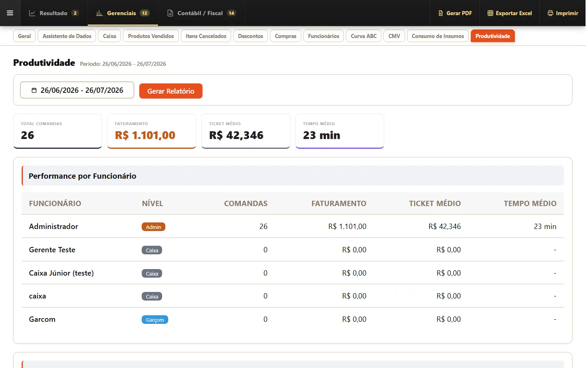This screenshot has width=588, height=368.
Task: Click the FATURAMENTO column header
Action: click(339, 204)
